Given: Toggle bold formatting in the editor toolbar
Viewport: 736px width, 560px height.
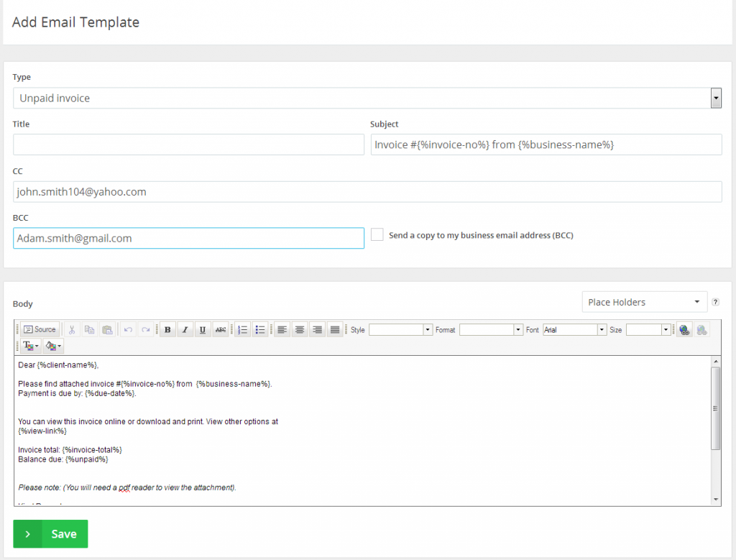Looking at the screenshot, I should [x=167, y=329].
